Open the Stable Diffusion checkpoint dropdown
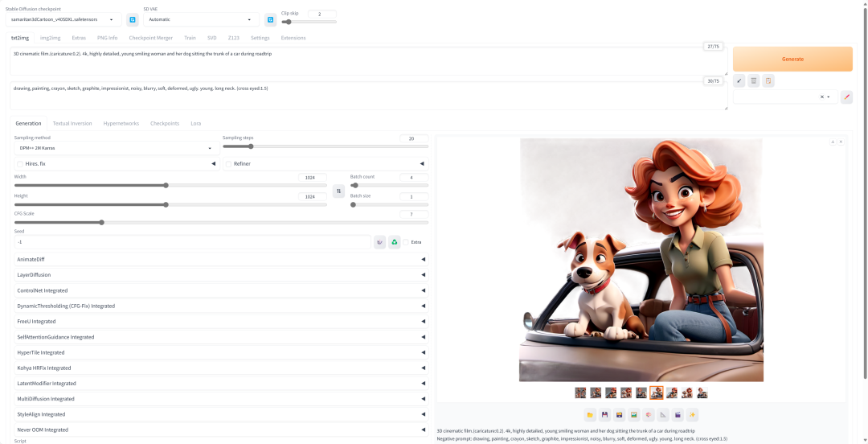Screen dimensions: 868x444 coord(63,19)
